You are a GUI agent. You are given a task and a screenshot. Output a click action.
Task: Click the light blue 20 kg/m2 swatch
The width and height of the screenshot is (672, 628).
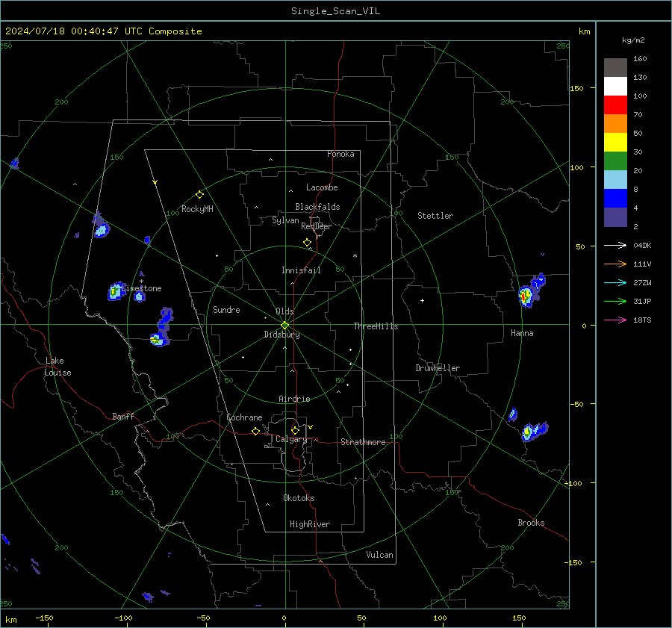coord(615,179)
